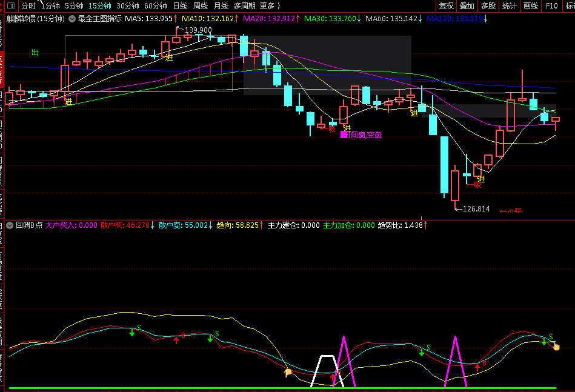The height and width of the screenshot is (392, 575).
Task: Switch to the 日线 daily chart
Action: (x=180, y=6)
